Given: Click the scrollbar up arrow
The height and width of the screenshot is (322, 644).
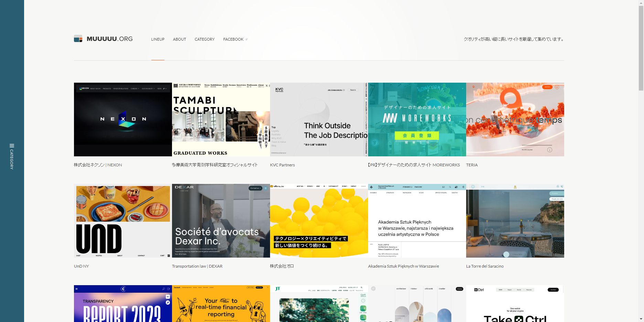Looking at the screenshot, I should pos(641,3).
